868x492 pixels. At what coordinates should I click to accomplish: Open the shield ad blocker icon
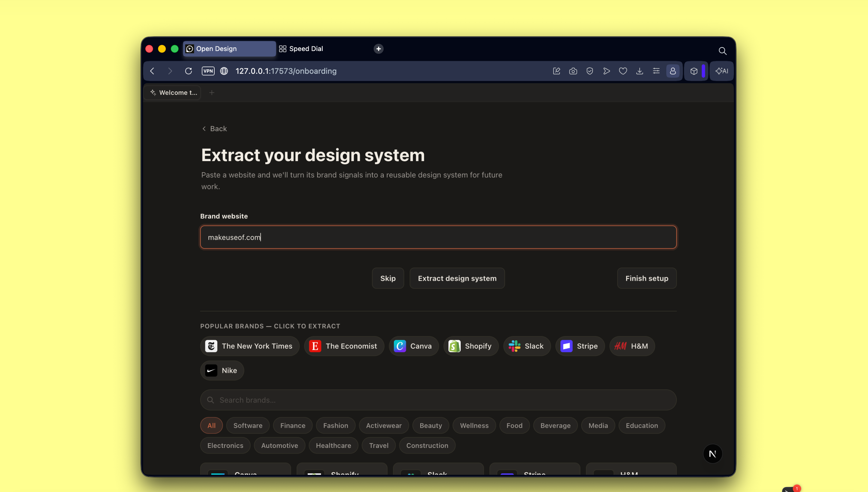[x=590, y=71]
